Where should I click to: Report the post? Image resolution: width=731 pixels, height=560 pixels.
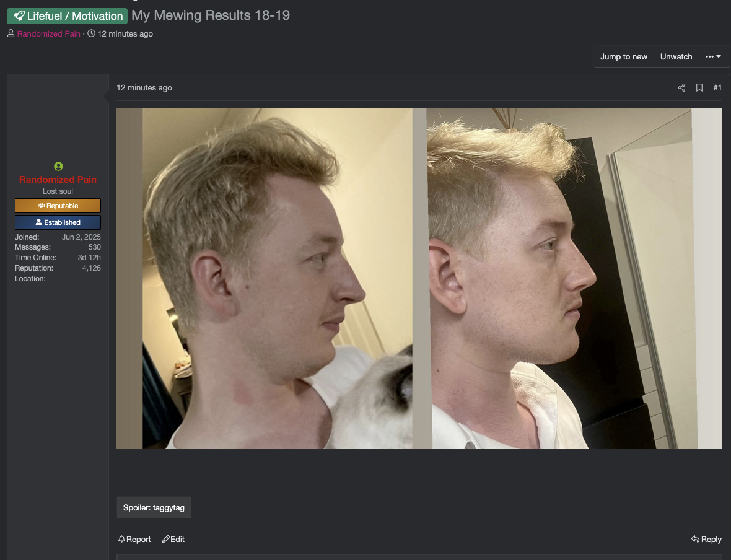(134, 539)
